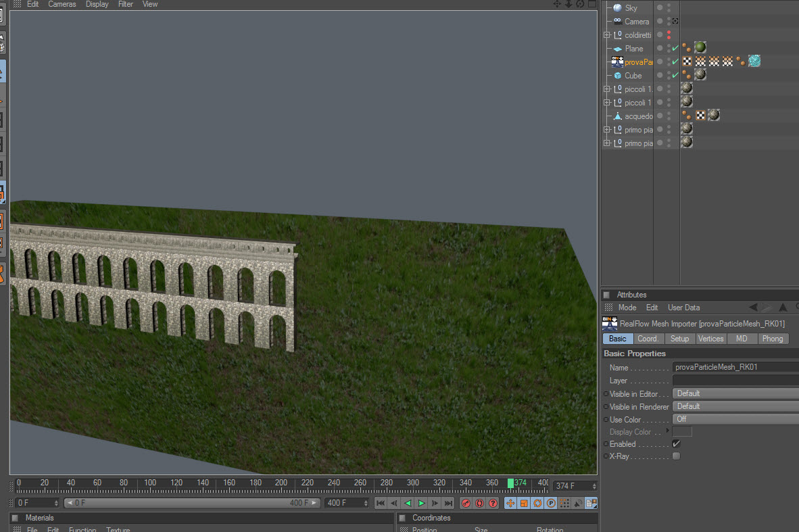The height and width of the screenshot is (532, 799).
Task: Toggle Camera layer gray dot
Action: 660,21
